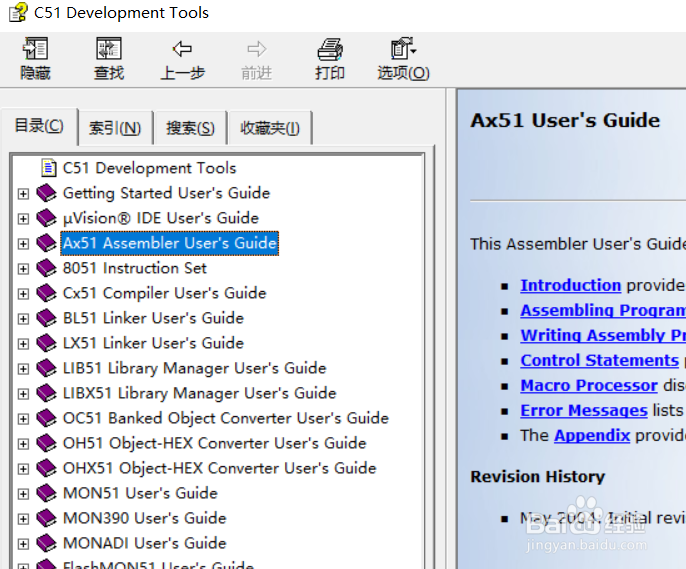Viewport: 686px width, 569px height.
Task: Switch to the 搜索(S) search tab
Action: [x=190, y=128]
